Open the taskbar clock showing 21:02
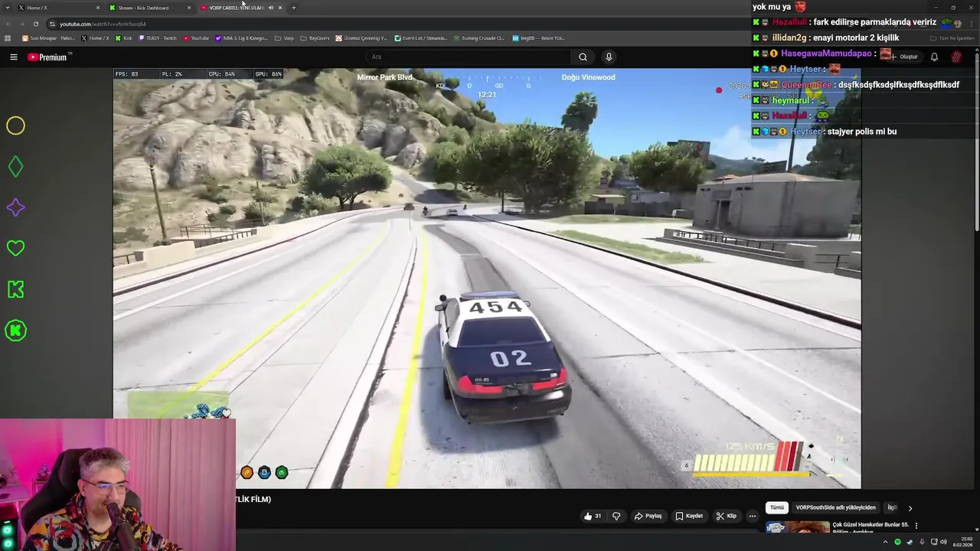This screenshot has height=551, width=980. click(962, 542)
